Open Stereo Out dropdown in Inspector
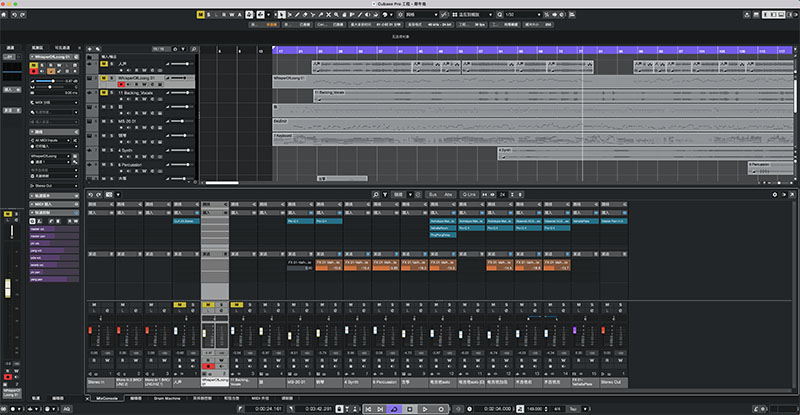The image size is (800, 415). pyautogui.click(x=54, y=186)
